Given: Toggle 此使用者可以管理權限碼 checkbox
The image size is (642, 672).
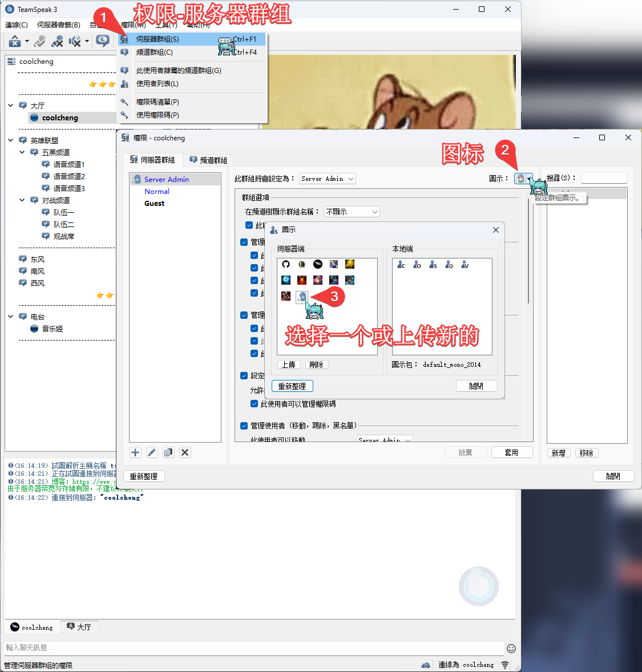Looking at the screenshot, I should click(255, 404).
